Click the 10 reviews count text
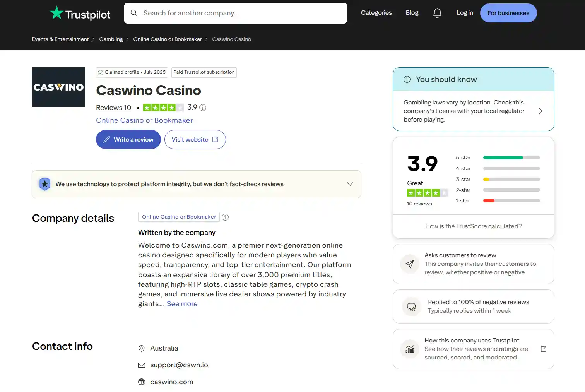 [x=419, y=204]
